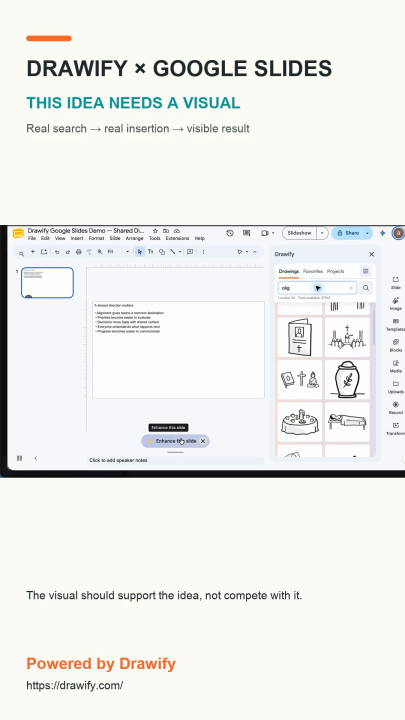Switch to the Favorites tab in Drawify

click(x=313, y=271)
